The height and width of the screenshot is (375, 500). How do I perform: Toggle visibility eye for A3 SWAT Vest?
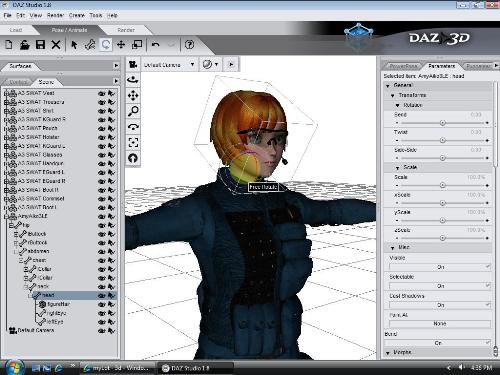pos(102,93)
